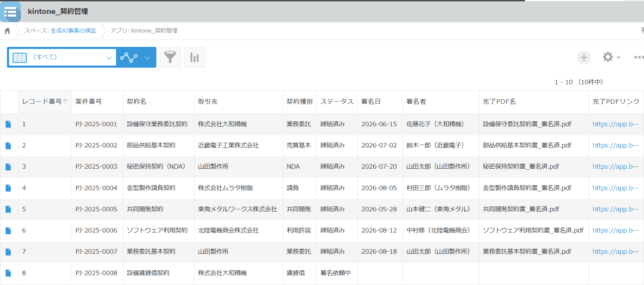This screenshot has height=285, width=644.
Task: Open PDF link for ソフトウェア利用契約書
Action: click(x=616, y=230)
